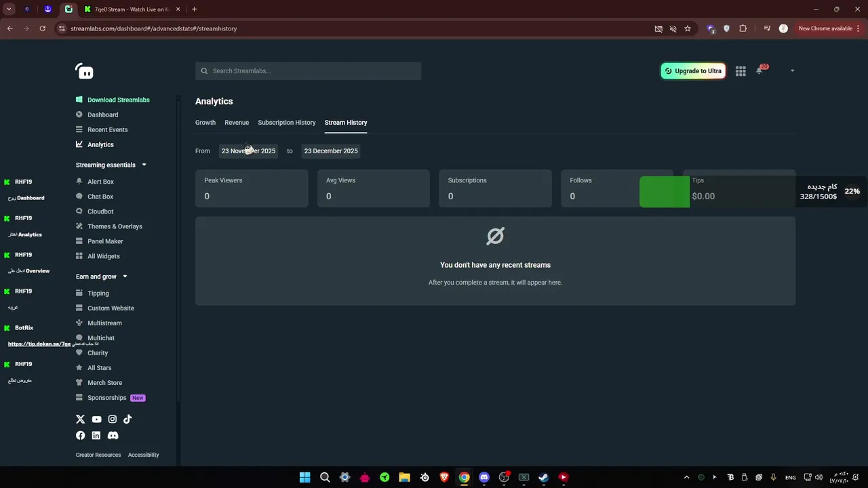868x488 pixels.
Task: Open the Windows Start menu
Action: coord(305,477)
